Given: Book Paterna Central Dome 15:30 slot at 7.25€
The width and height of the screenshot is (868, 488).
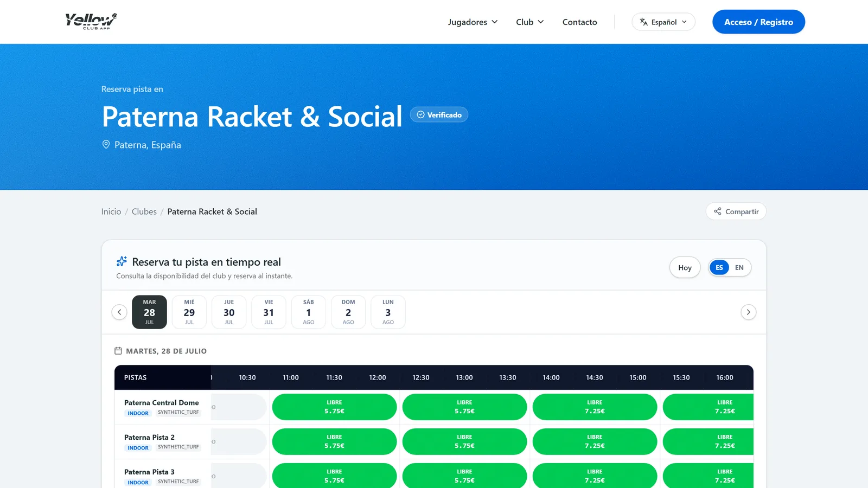Looking at the screenshot, I should tap(708, 407).
